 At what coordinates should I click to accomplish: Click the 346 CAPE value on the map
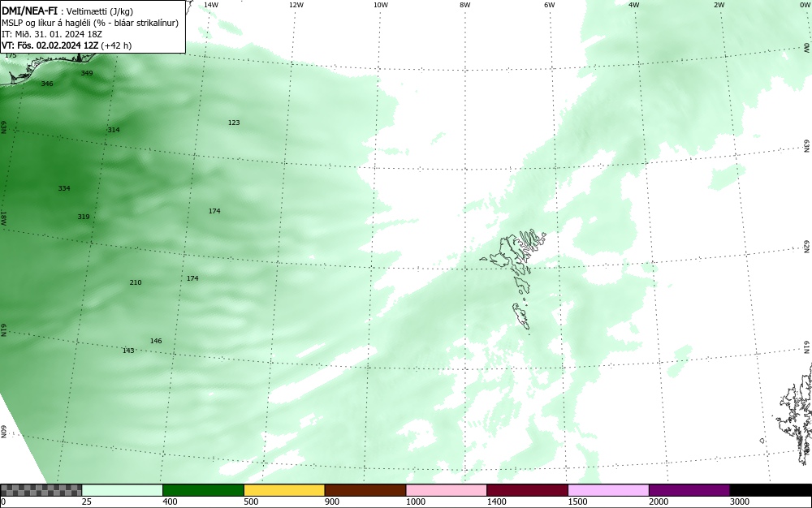46,84
